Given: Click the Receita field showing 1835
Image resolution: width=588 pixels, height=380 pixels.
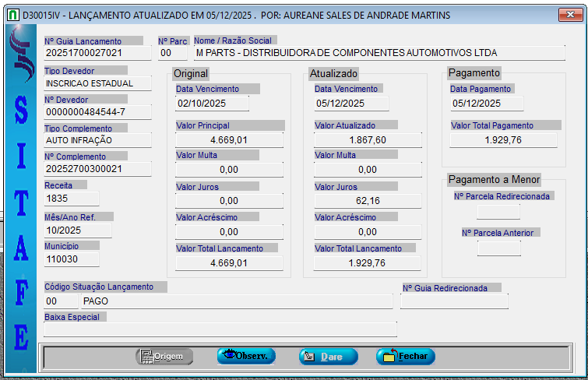Looking at the screenshot, I should 72,199.
